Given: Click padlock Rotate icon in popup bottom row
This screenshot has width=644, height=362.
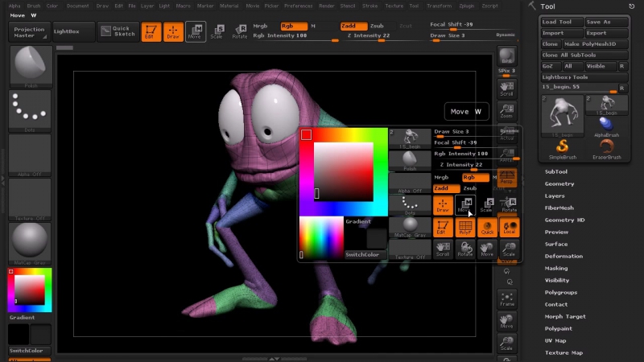Looking at the screenshot, I should (465, 249).
